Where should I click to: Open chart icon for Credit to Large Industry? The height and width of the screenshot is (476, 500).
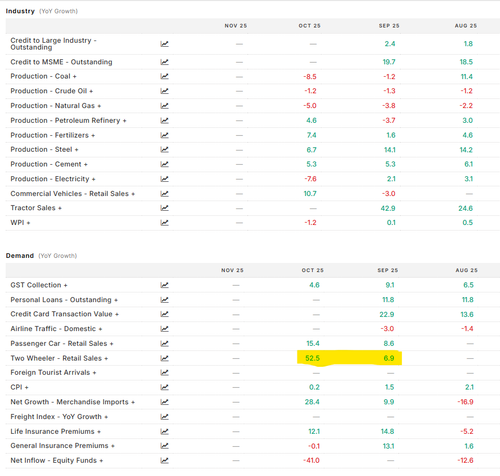click(164, 44)
